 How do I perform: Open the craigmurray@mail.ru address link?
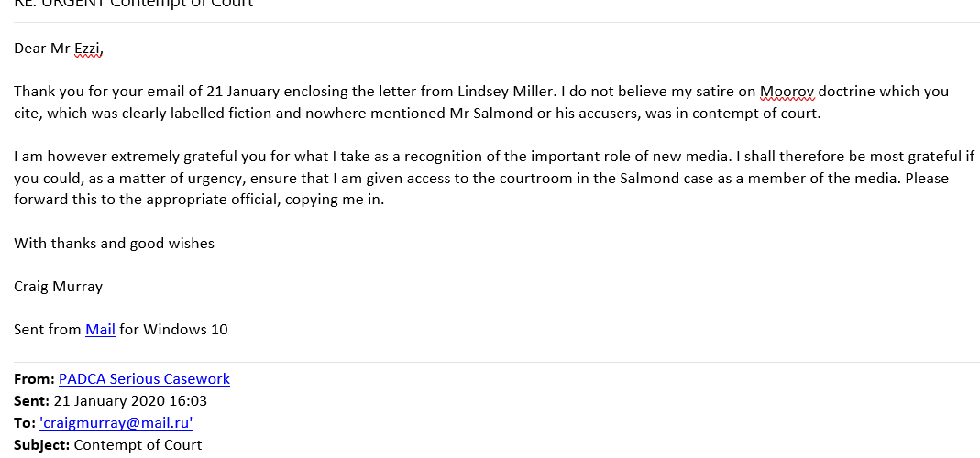(x=116, y=423)
